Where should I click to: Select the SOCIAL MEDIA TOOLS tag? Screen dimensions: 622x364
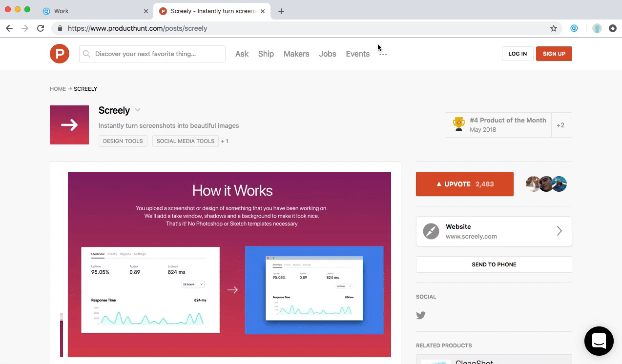click(x=186, y=141)
